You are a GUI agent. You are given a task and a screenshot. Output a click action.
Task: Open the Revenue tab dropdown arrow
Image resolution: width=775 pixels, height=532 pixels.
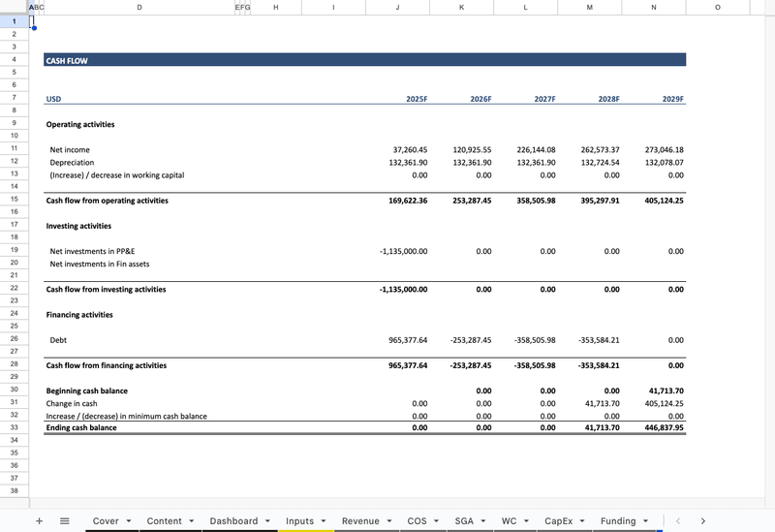[x=389, y=521]
